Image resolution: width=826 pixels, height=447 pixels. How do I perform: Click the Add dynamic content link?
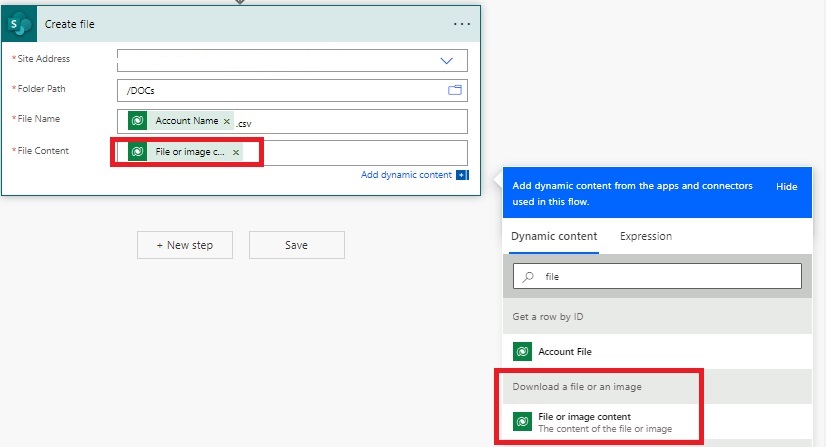tap(406, 175)
